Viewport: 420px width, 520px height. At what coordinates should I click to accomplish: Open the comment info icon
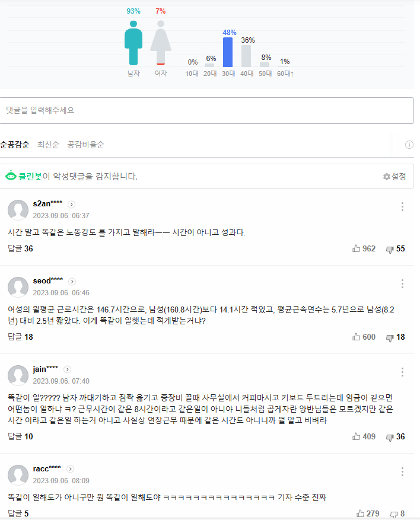pyautogui.click(x=409, y=145)
